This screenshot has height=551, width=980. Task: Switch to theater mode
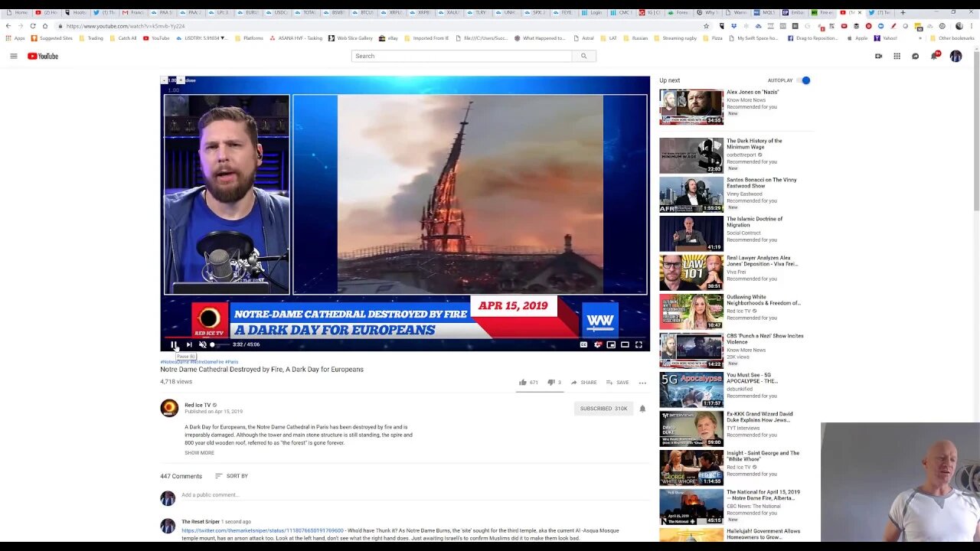pos(625,344)
